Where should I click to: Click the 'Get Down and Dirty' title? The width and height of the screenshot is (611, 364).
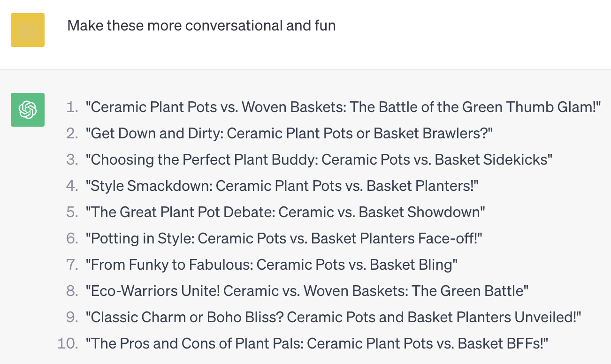coord(289,134)
